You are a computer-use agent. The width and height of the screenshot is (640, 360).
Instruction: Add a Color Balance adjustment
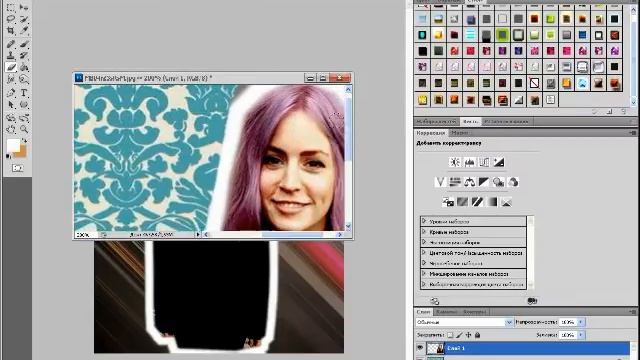[469, 182]
